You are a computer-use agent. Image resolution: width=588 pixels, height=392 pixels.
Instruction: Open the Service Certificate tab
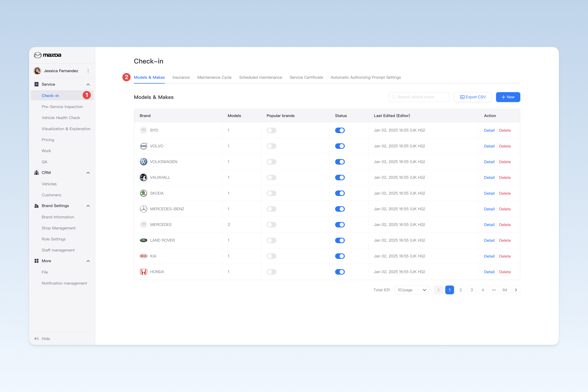306,78
